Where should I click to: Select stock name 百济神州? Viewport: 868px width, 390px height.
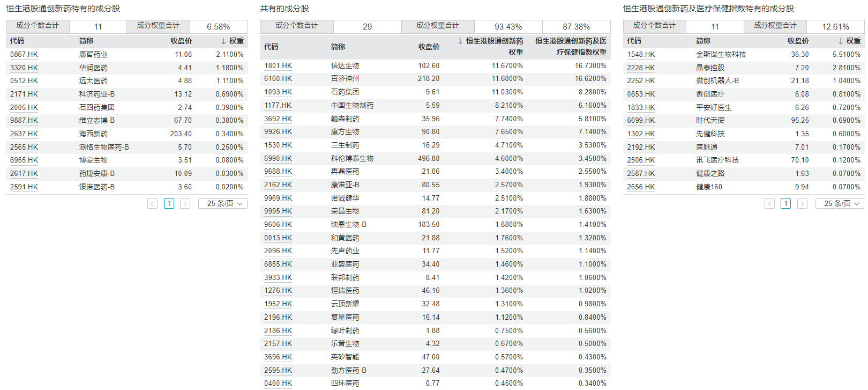(345, 79)
